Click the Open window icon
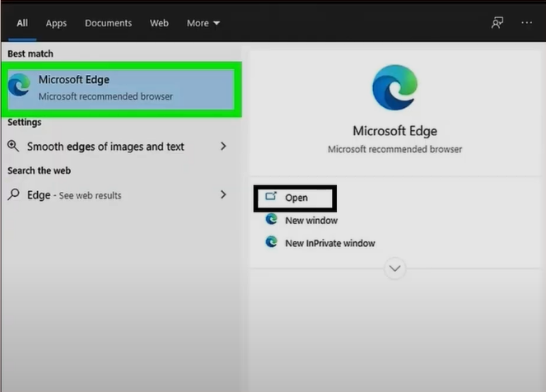546x392 pixels. pos(271,197)
